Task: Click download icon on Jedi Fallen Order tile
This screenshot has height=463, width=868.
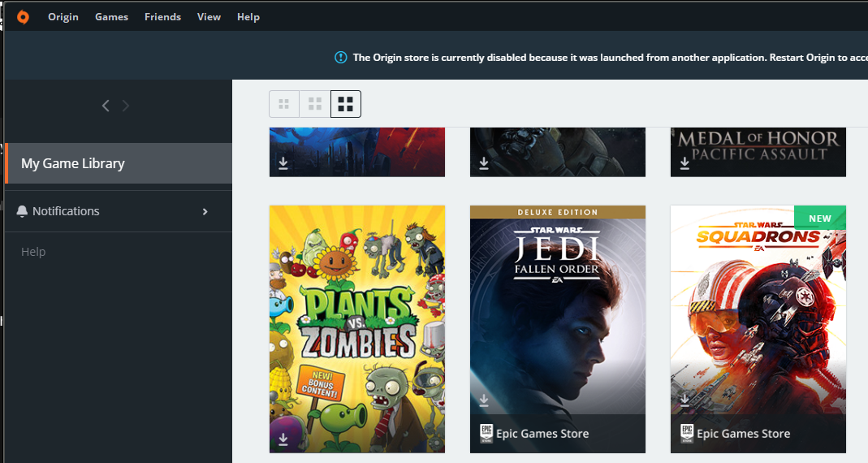Action: coord(484,400)
